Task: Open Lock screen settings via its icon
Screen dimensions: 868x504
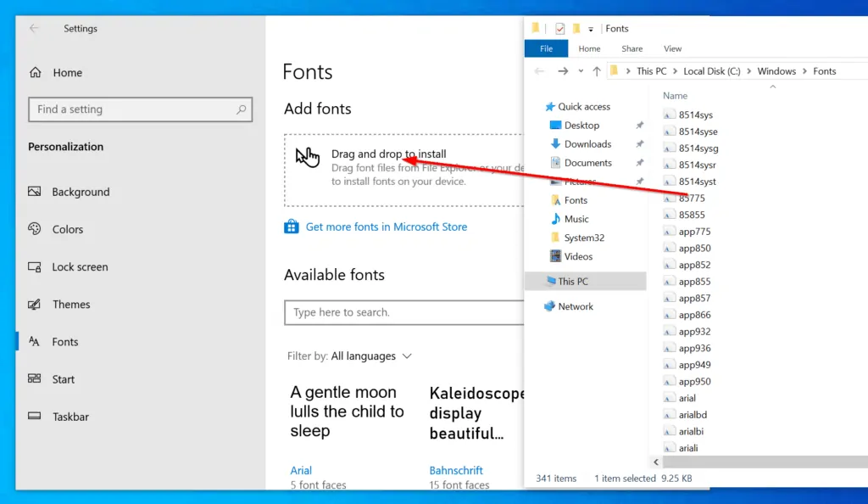Action: [x=34, y=266]
